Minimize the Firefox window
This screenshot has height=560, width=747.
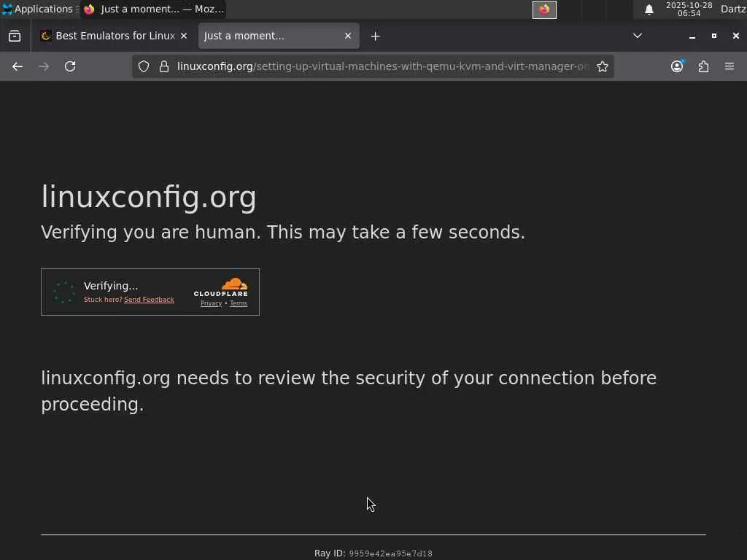pyautogui.click(x=692, y=36)
